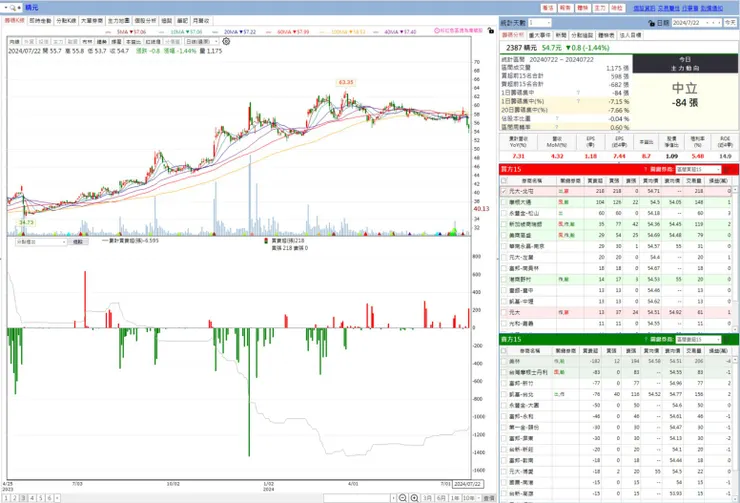Click into the bottom input box beside zoom icons
This screenshot has width=740, height=503.
[356, 498]
